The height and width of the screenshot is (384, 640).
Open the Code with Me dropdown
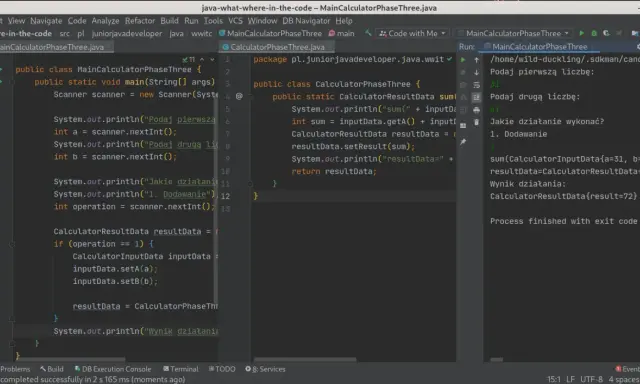click(x=413, y=33)
